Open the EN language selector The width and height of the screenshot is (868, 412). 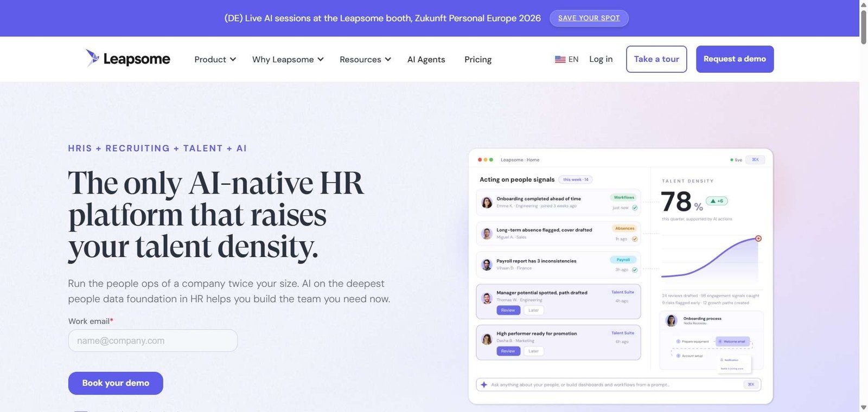[567, 59]
